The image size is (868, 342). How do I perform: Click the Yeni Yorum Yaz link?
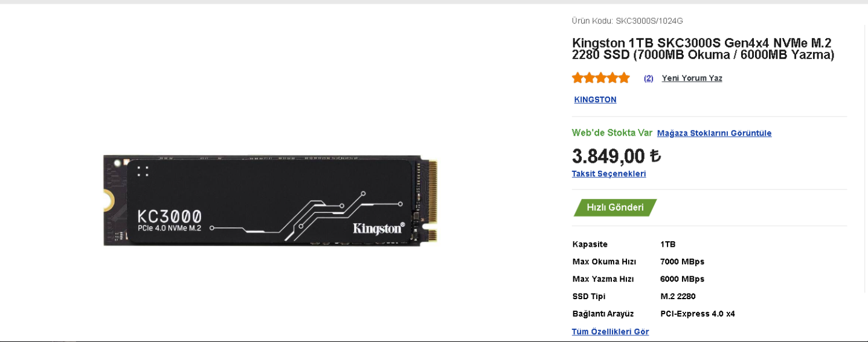[692, 78]
